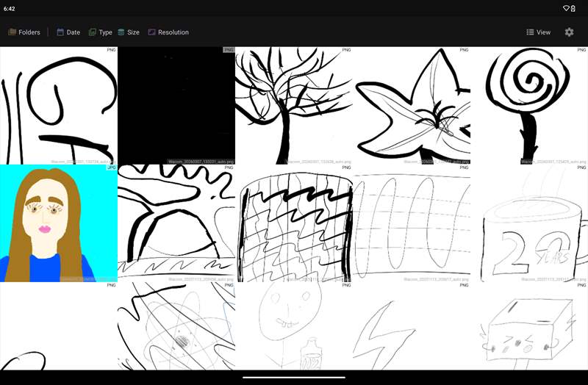Tap the bottom navigation home pill
Screen dimensions: 588x385
click(294, 378)
